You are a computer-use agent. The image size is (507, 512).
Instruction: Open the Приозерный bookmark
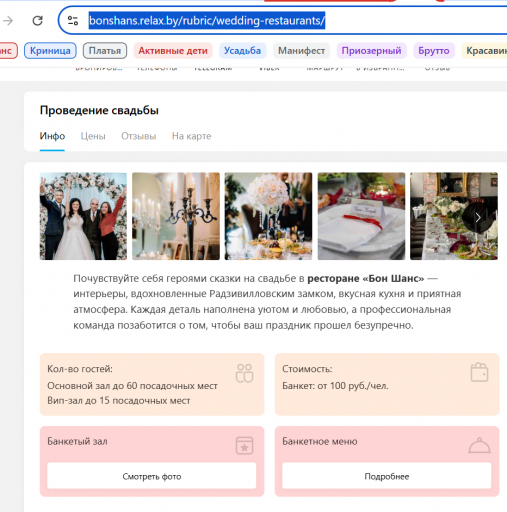(371, 51)
